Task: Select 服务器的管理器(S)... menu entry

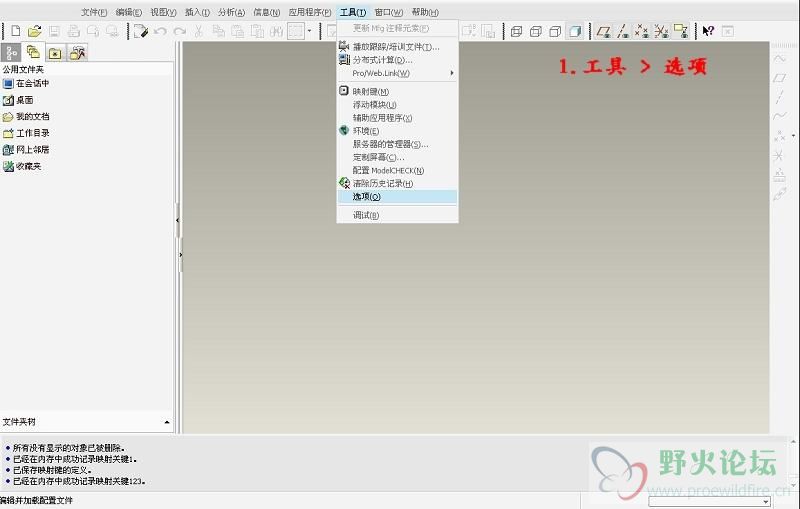Action: click(x=397, y=144)
